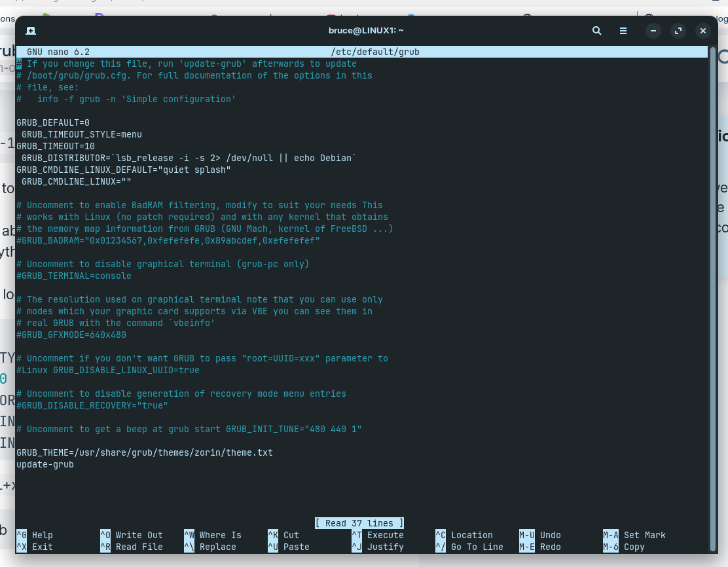Viewport: 728px width, 567px height.
Task: Open a new terminal tab with the plus icon
Action: tap(31, 31)
